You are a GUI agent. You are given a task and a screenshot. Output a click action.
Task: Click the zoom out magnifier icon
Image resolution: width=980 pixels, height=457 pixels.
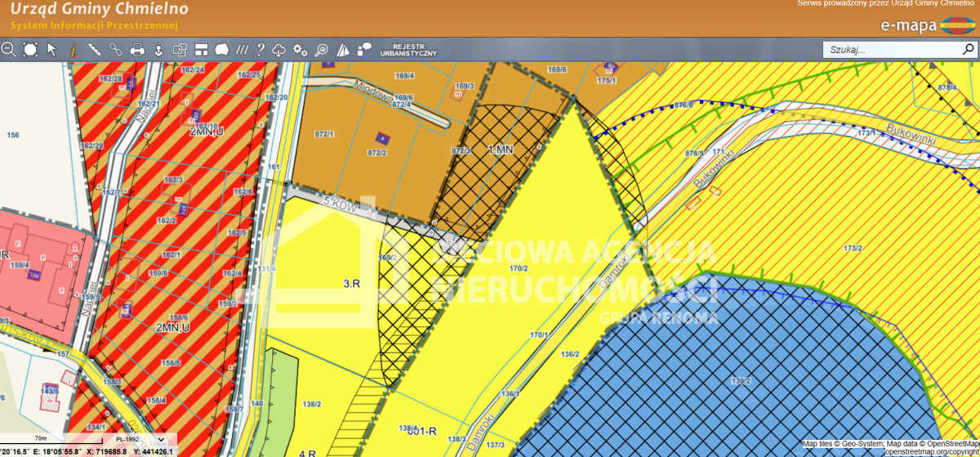(x=9, y=49)
